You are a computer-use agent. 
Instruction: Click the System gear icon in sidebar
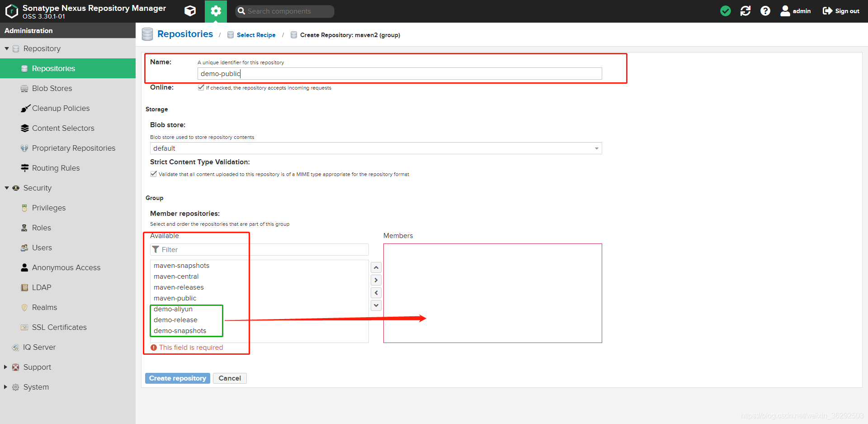16,387
